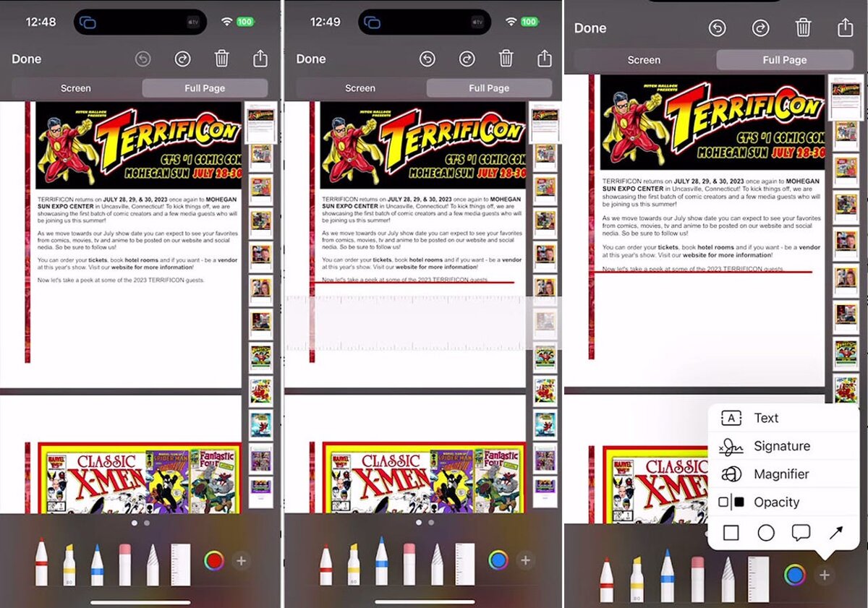Tap the top page thumbnail in middle phone
Viewport: 868px width, 608px height.
pos(544,123)
